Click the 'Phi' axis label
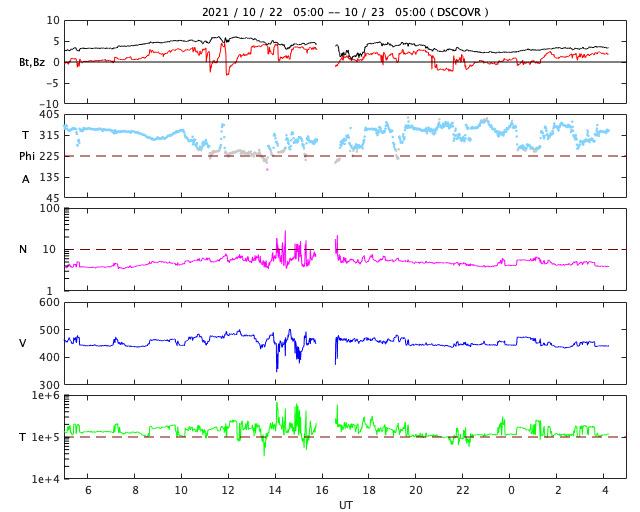 click(x=27, y=156)
